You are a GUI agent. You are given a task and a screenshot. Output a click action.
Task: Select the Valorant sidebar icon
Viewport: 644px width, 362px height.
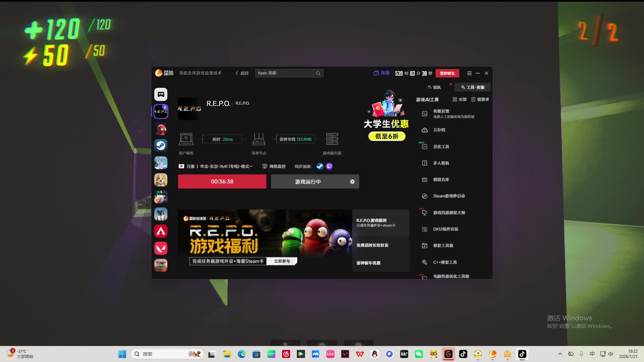(x=161, y=248)
